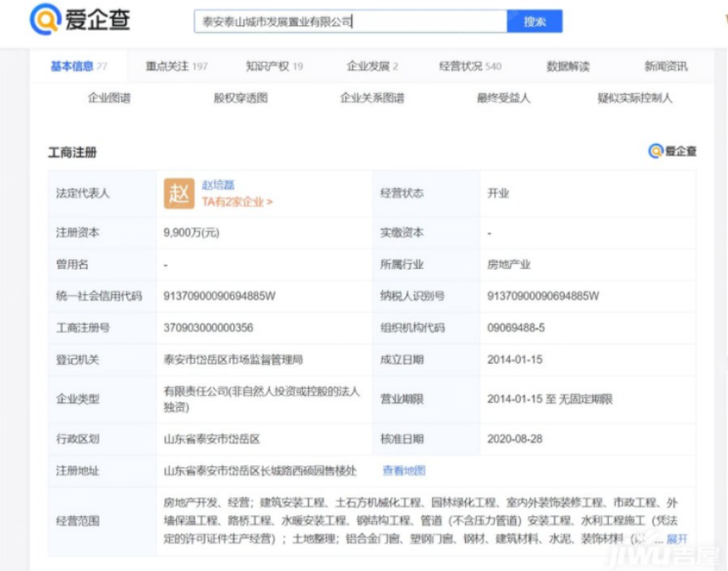Jump to 企业图谱 section
728x571 pixels.
[109, 98]
